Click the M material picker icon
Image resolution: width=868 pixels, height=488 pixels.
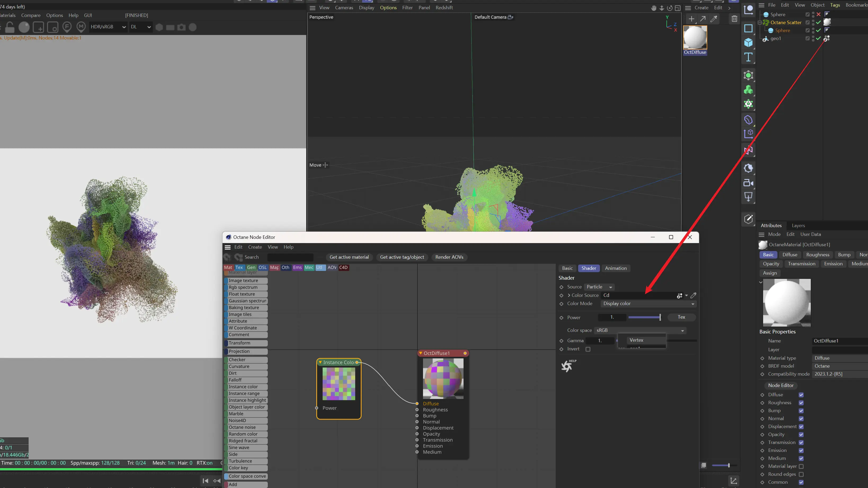click(81, 27)
